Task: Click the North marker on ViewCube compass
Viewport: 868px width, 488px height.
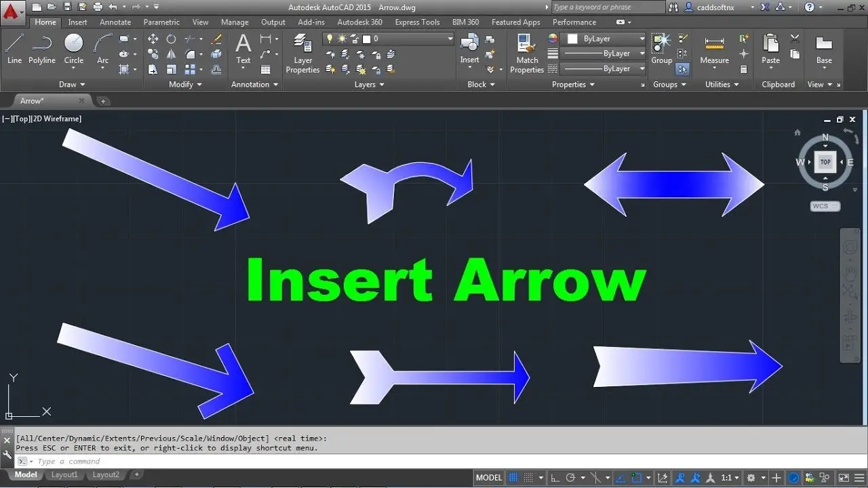Action: (825, 138)
